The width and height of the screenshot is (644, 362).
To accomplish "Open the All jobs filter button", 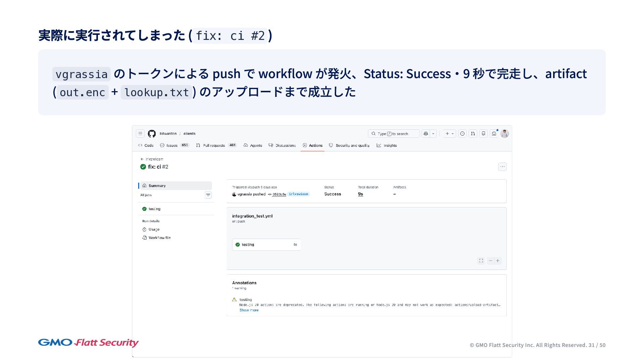I will (208, 195).
